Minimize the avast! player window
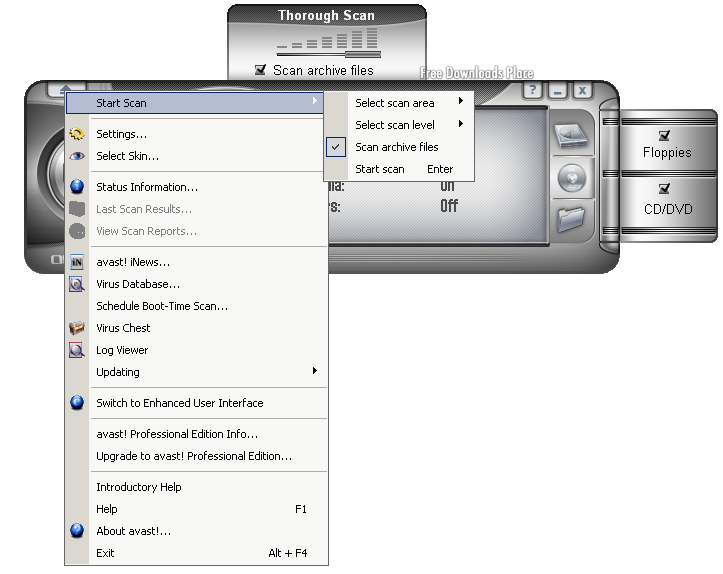The height and width of the screenshot is (574, 723). [557, 90]
